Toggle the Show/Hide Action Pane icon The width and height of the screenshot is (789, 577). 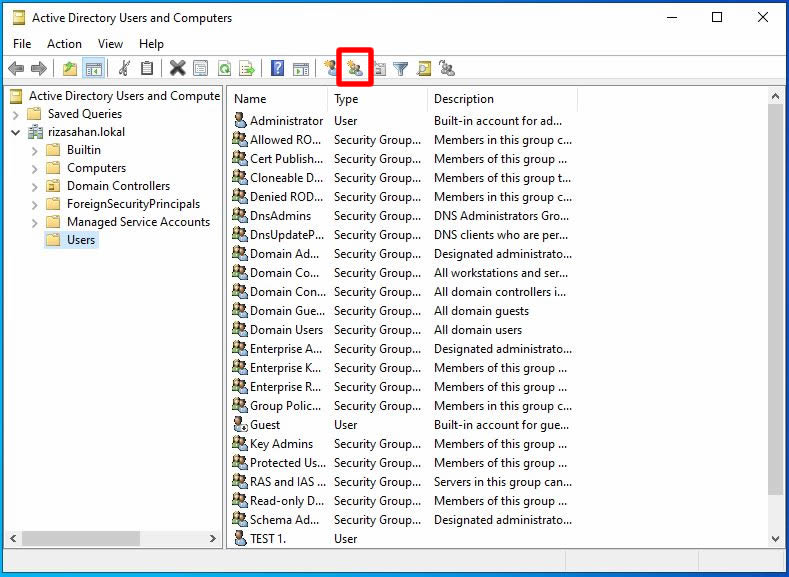point(301,68)
